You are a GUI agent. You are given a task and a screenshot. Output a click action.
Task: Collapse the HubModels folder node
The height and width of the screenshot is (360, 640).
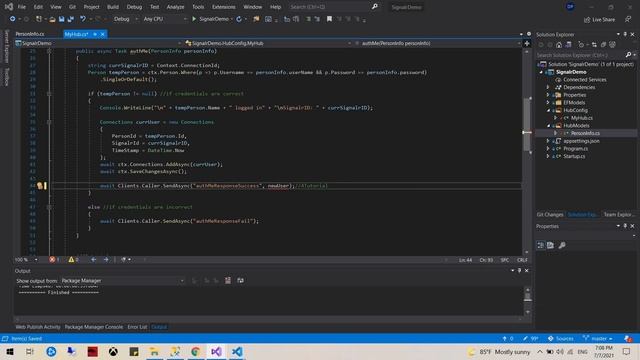pyautogui.click(x=548, y=126)
